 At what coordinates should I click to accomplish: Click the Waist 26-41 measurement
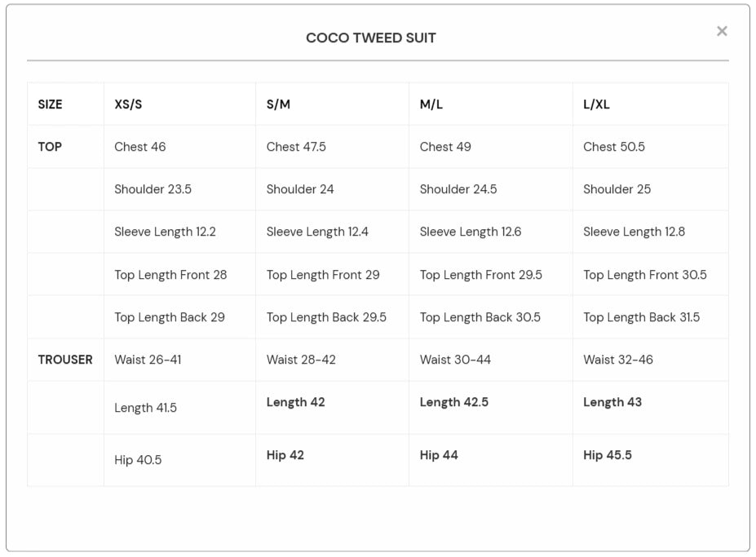[x=148, y=359]
